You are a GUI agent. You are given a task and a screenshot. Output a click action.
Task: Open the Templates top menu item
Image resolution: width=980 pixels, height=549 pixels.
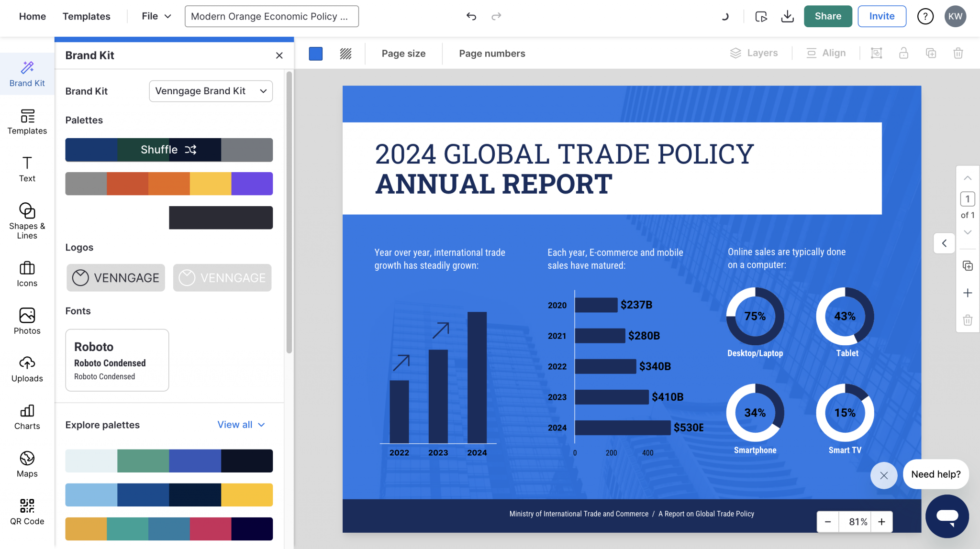(86, 16)
